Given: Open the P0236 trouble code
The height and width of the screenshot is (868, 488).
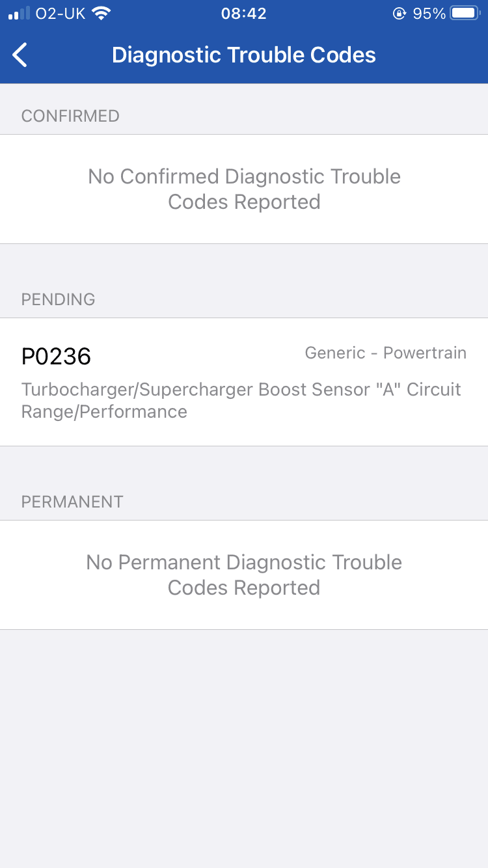Looking at the screenshot, I should (57, 357).
